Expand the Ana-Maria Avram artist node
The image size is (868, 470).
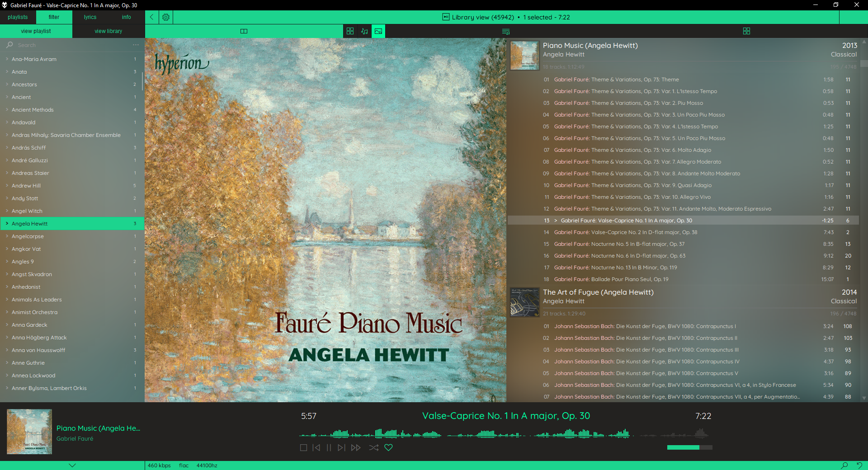(x=7, y=59)
